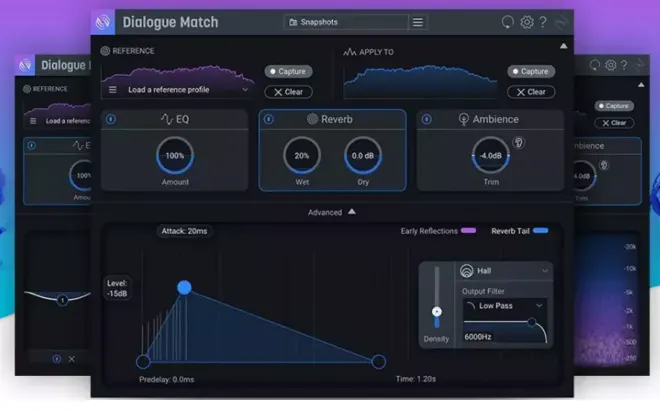Click the Reverb Dry knob
Image resolution: width=660 pixels, height=411 pixels.
(x=363, y=155)
